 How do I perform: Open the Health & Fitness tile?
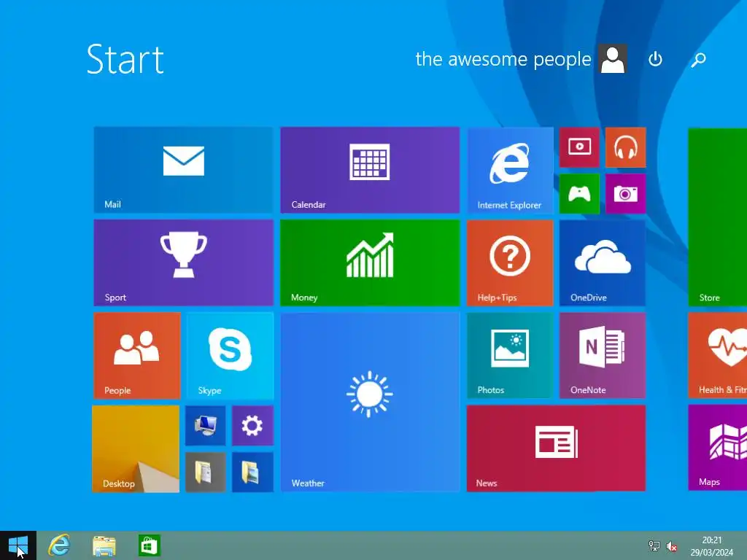[718, 355]
